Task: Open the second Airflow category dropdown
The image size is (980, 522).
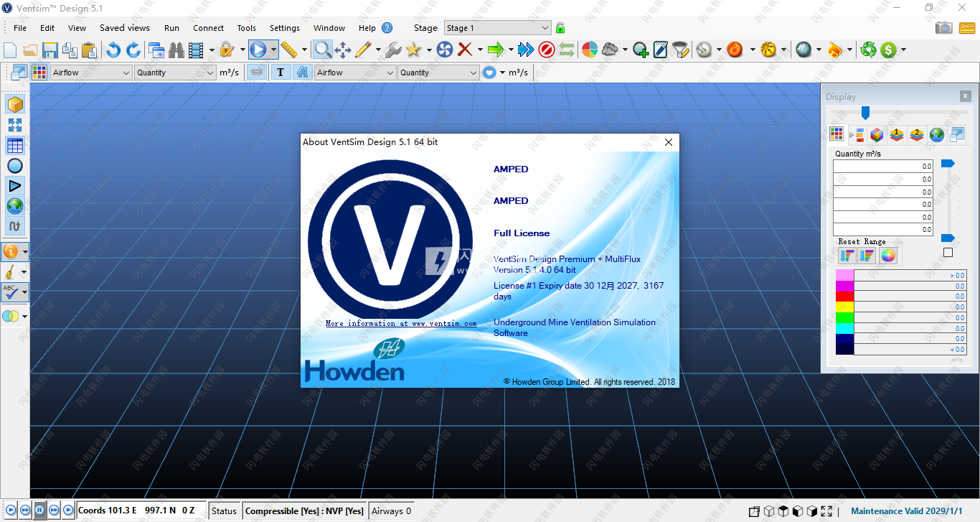Action: [x=355, y=73]
